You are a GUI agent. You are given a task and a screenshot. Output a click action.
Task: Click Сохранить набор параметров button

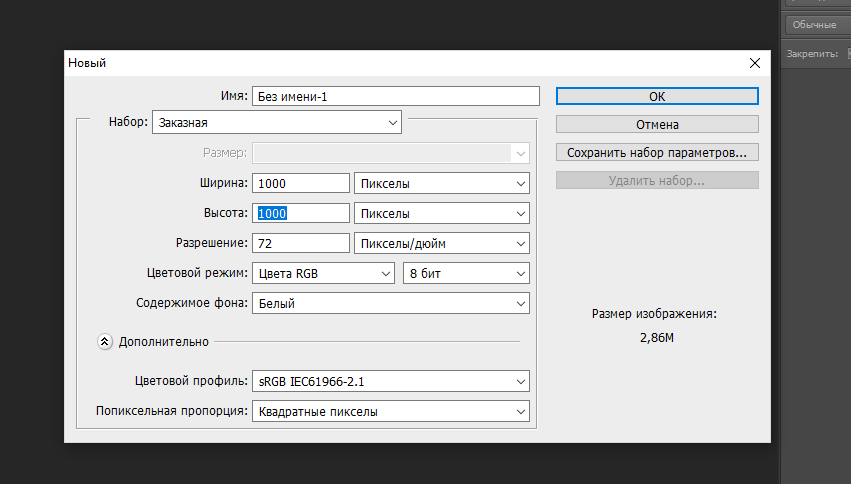coord(657,152)
